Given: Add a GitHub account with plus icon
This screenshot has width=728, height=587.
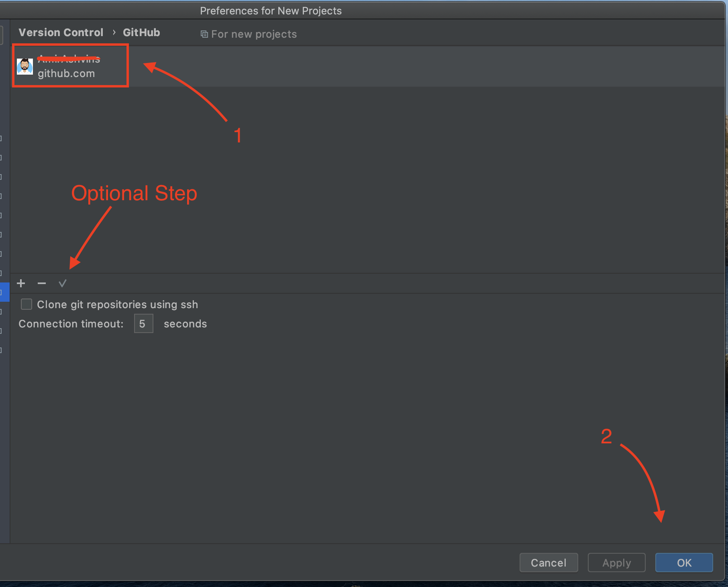Looking at the screenshot, I should tap(21, 284).
